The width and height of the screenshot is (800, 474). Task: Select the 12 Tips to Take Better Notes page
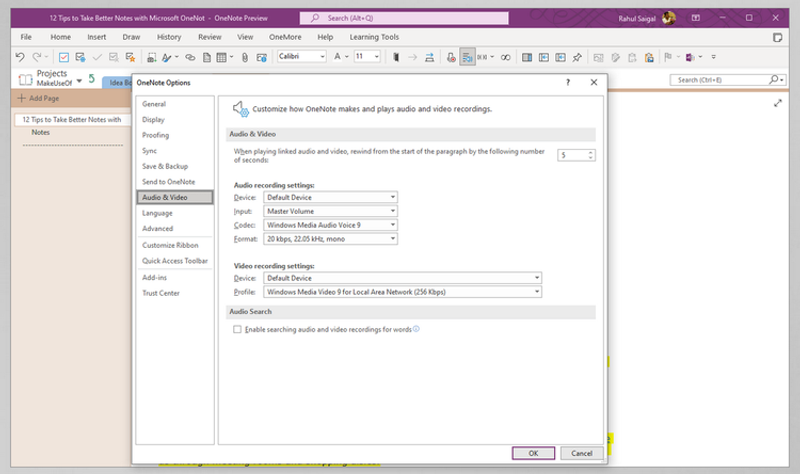coord(72,119)
